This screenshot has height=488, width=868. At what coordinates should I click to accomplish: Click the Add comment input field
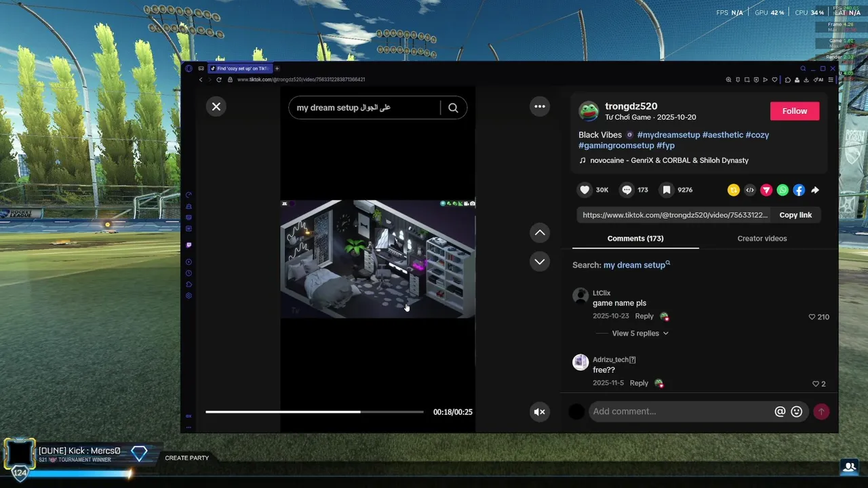tap(682, 411)
